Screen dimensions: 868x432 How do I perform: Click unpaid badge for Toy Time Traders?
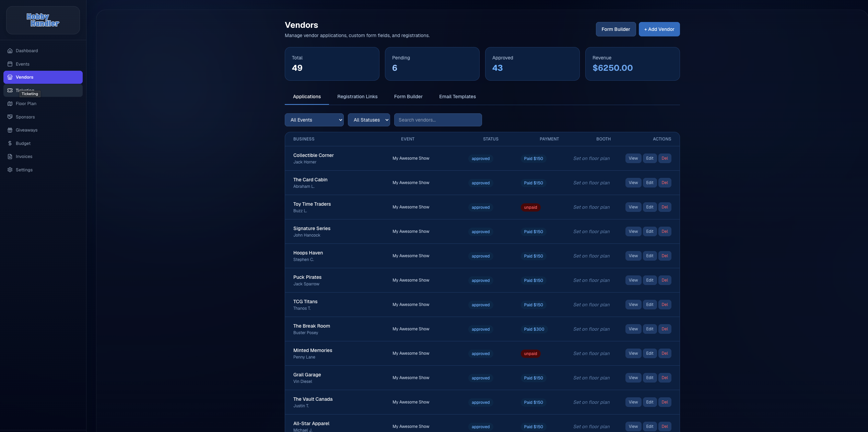tap(530, 207)
